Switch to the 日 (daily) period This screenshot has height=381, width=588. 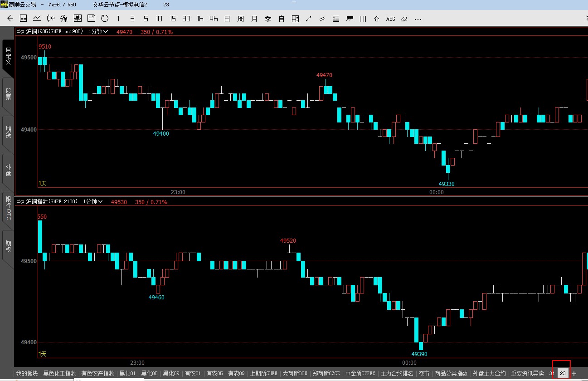pyautogui.click(x=227, y=19)
